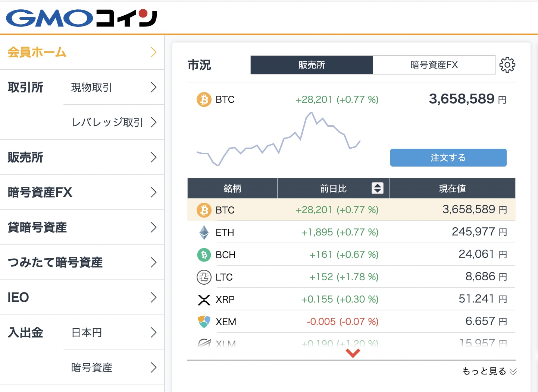Select the BTC row ticker name in the table

tap(225, 210)
